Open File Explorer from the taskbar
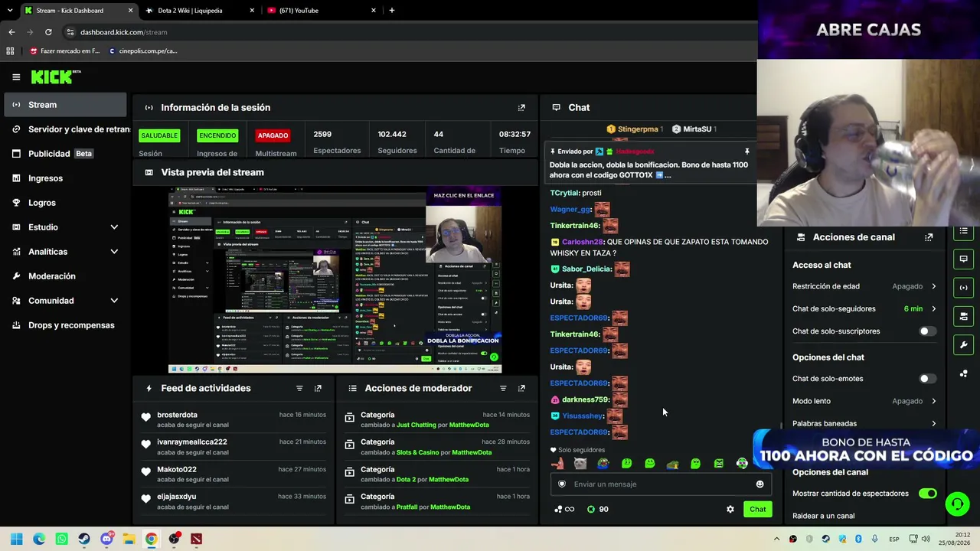This screenshot has width=980, height=551. (129, 539)
